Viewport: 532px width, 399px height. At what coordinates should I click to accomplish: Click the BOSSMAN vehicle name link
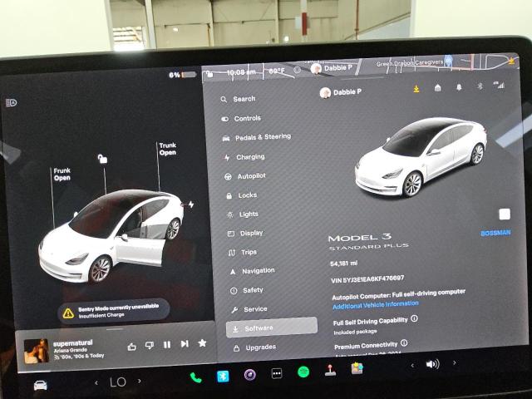[495, 233]
